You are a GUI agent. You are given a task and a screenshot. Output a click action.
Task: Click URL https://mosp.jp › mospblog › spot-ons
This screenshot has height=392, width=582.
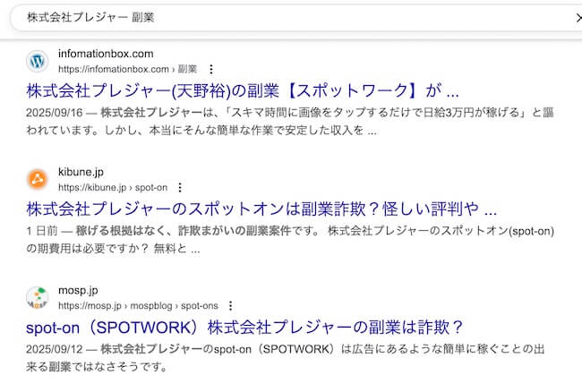pyautogui.click(x=138, y=306)
